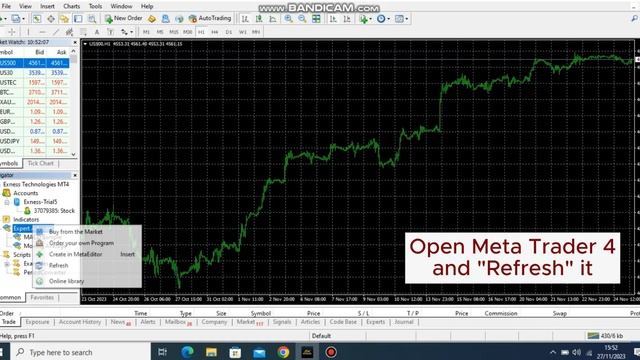Click the 430/6 kb connection status

(x=605, y=336)
